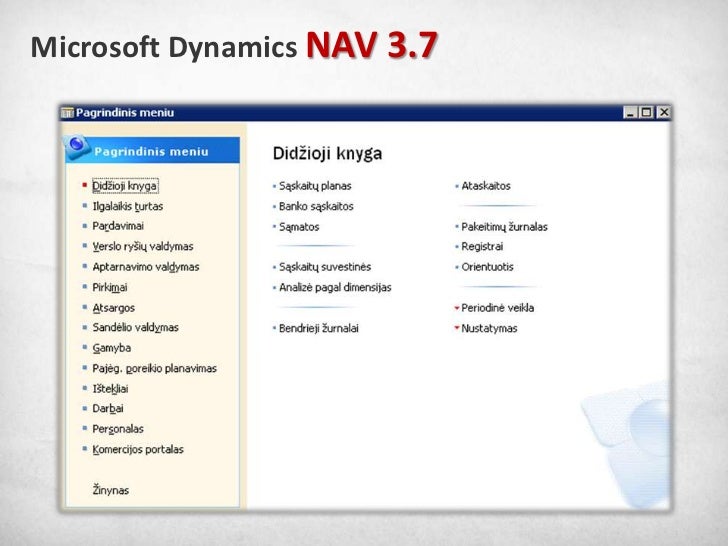Open the Pardavimai section
The height and width of the screenshot is (546, 728).
coord(118,226)
